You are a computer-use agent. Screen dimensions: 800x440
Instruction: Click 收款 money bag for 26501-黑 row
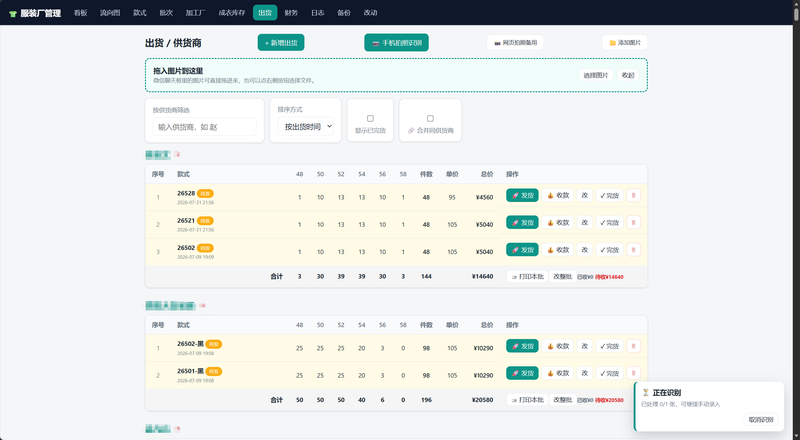click(558, 373)
